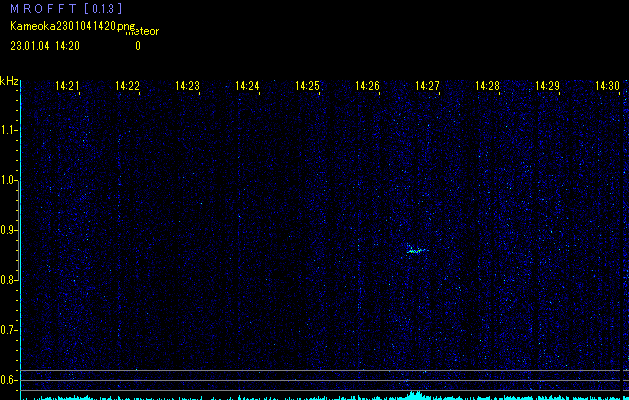Click the 0.6 kHz frequency label
The width and height of the screenshot is (629, 400).
pos(8,380)
